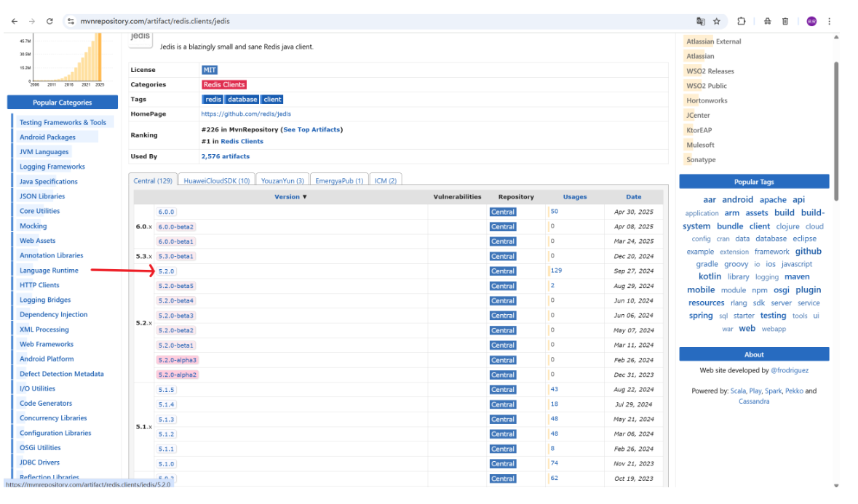Screen dimensions: 858x504
Task: Open Web Frameworks category
Action: (x=47, y=344)
